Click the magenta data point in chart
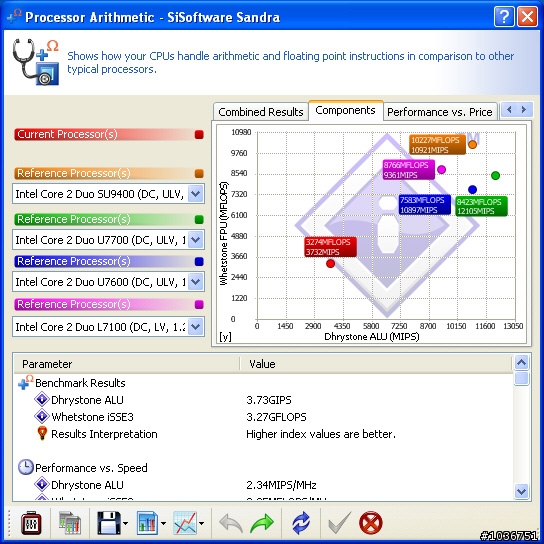Image resolution: width=544 pixels, height=544 pixels. [x=441, y=169]
